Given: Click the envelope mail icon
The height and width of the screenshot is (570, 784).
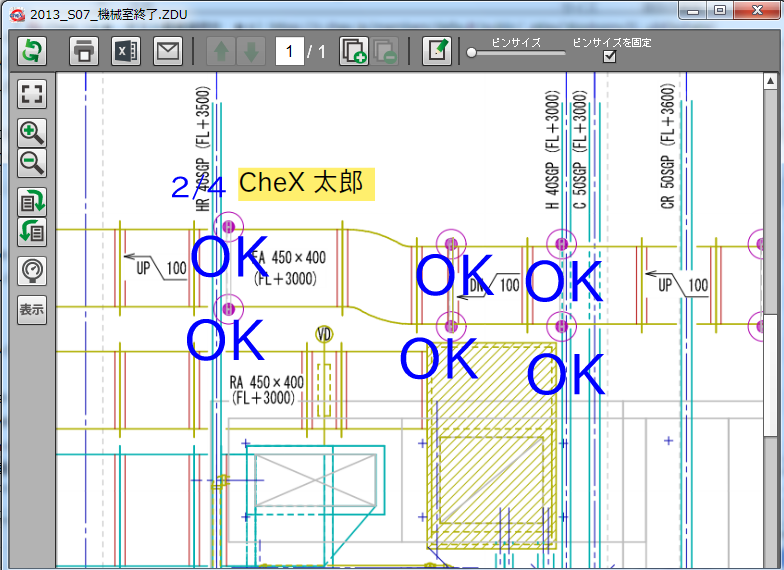Looking at the screenshot, I should coord(167,51).
